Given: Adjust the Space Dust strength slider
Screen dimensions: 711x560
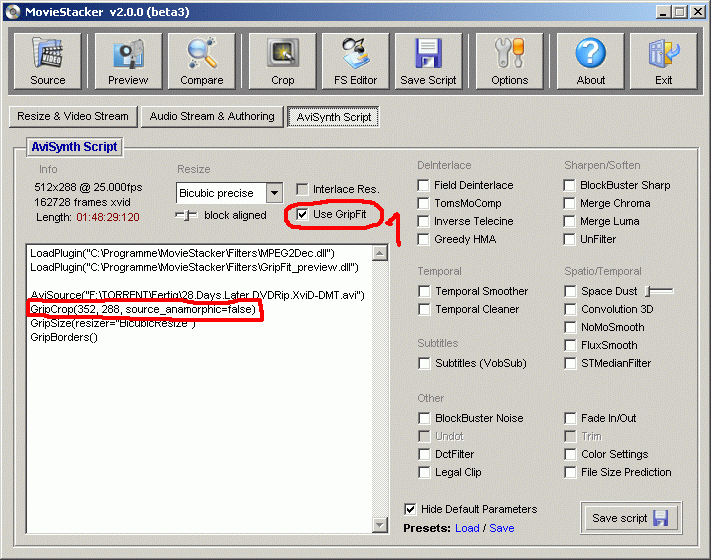Looking at the screenshot, I should [x=660, y=291].
